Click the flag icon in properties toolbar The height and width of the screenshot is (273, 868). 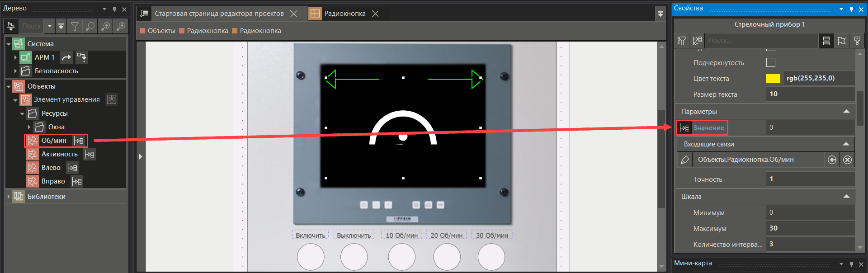[x=841, y=41]
